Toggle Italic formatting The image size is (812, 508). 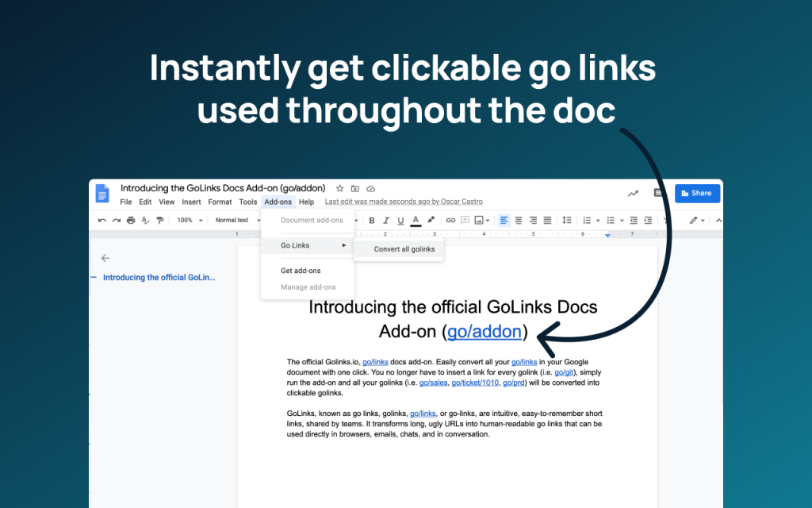point(386,221)
